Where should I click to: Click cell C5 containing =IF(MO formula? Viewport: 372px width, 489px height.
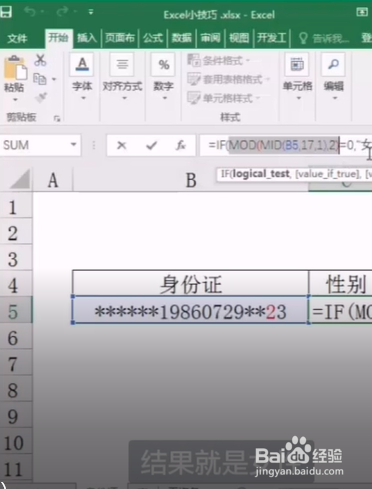pos(341,311)
